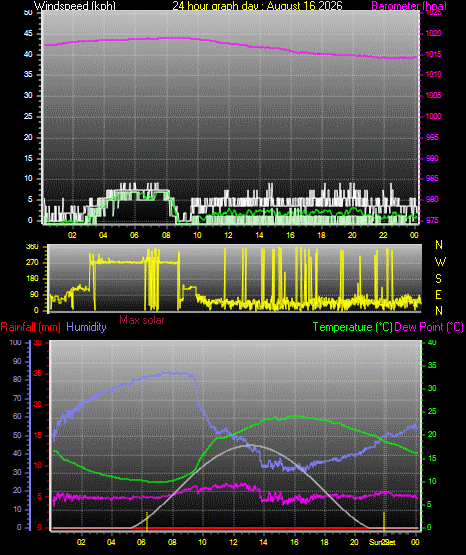Image resolution: width=466 pixels, height=555 pixels.
Task: Click the 1005 barometer axis value
Action: [x=433, y=95]
